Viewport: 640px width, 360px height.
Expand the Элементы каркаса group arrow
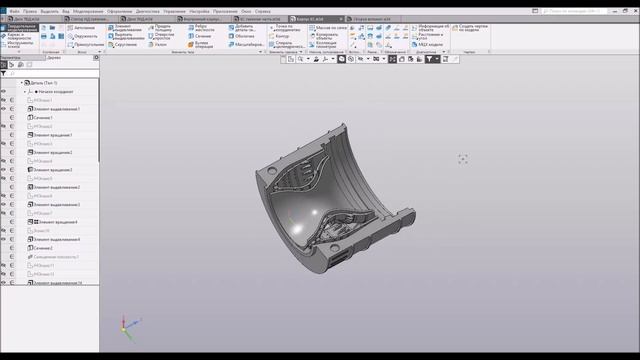pyautogui.click(x=301, y=52)
